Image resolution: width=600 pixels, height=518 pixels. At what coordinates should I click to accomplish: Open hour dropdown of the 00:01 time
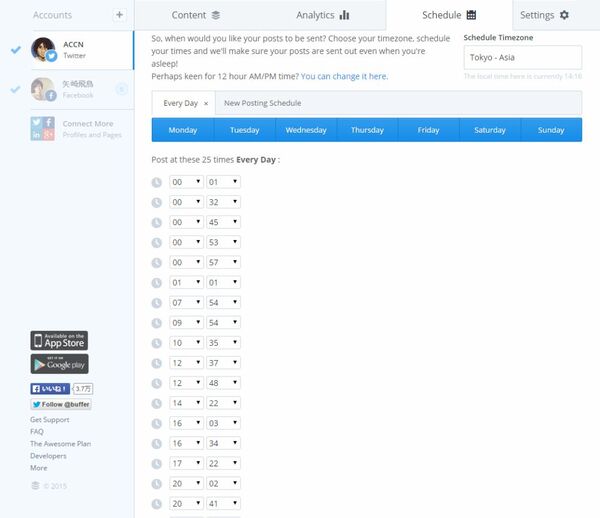coord(186,182)
